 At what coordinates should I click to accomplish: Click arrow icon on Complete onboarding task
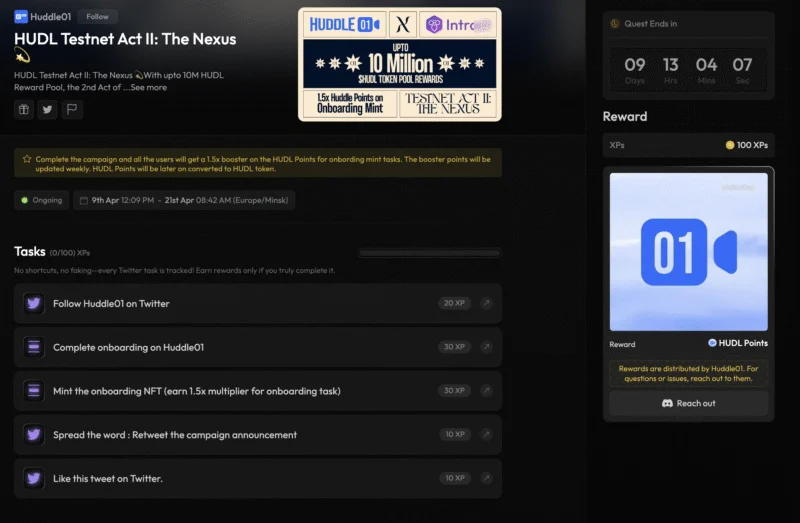[x=486, y=347]
